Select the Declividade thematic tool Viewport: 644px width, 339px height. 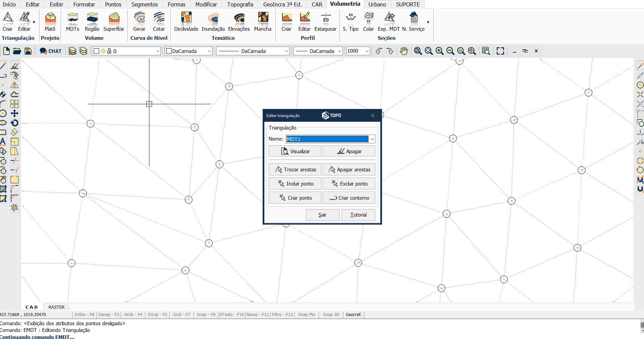point(186,22)
